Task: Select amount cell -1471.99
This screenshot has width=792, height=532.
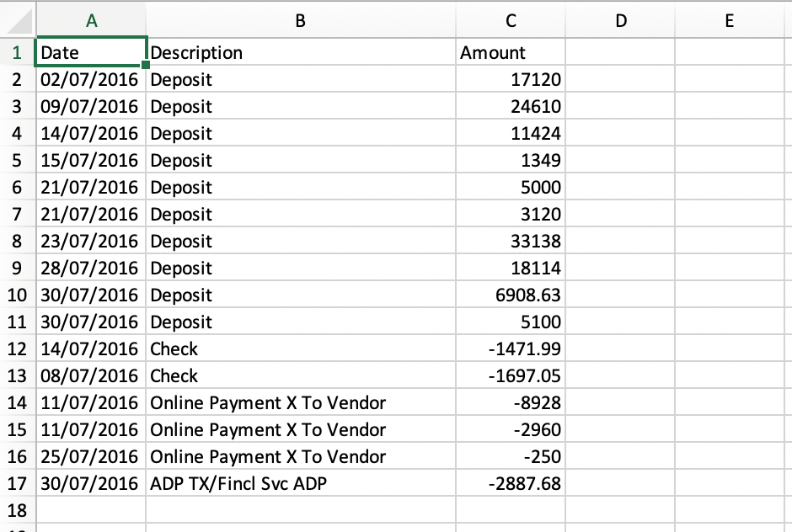Action: 511,348
